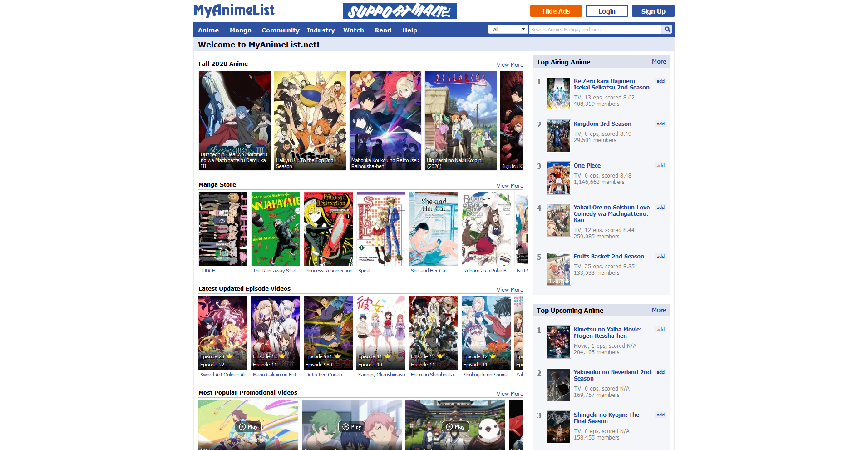The image size is (868, 450).
Task: Click the She and Her Cat title link
Action: (429, 271)
